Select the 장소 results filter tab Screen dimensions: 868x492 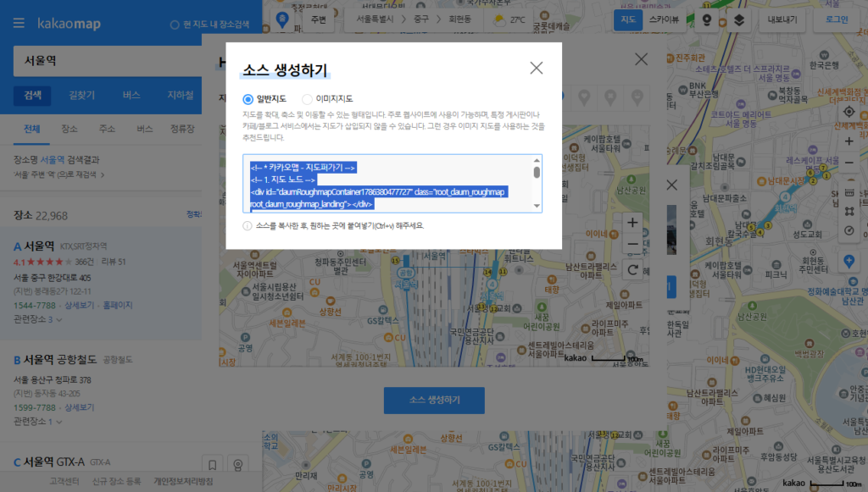coord(70,129)
